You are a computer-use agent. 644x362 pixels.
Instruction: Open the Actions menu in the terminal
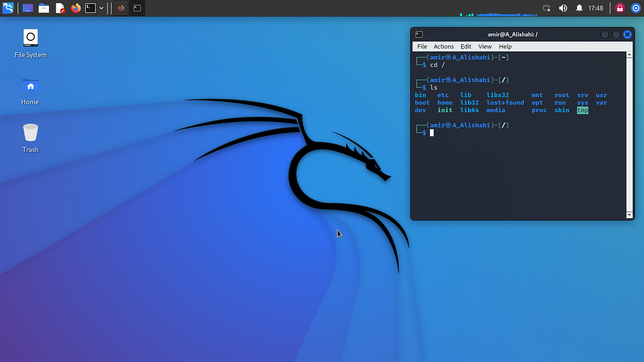[x=443, y=47]
